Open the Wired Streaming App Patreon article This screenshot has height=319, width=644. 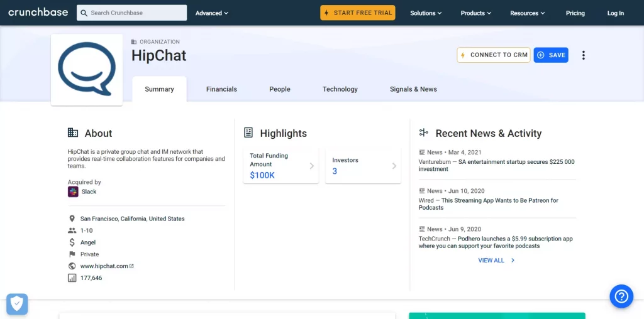pos(488,204)
